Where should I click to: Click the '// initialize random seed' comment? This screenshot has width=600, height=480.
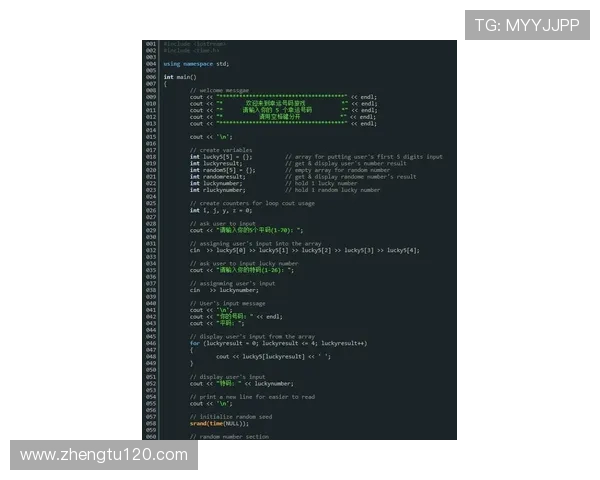231,417
